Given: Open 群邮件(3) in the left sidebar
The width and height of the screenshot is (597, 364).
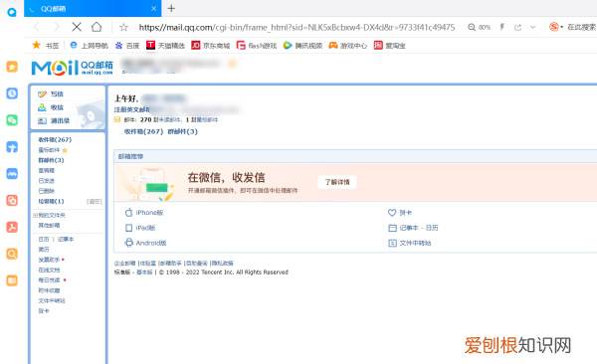Looking at the screenshot, I should [51, 160].
